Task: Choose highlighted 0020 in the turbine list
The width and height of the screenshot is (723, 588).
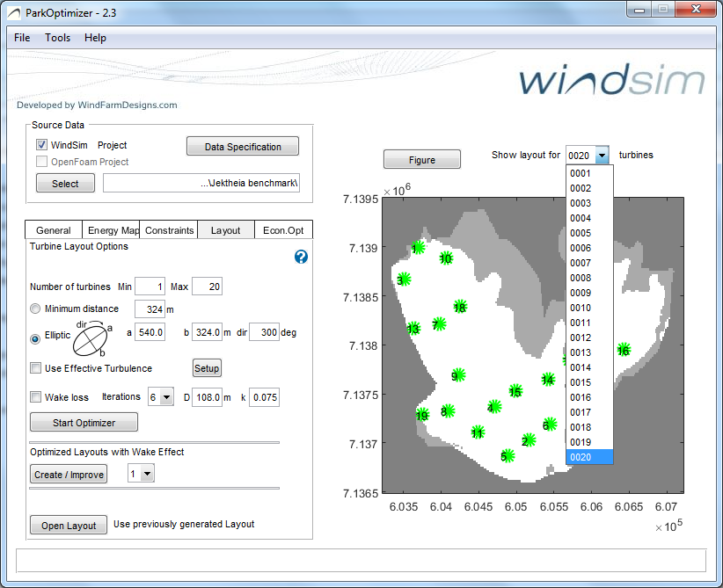Action: point(589,457)
